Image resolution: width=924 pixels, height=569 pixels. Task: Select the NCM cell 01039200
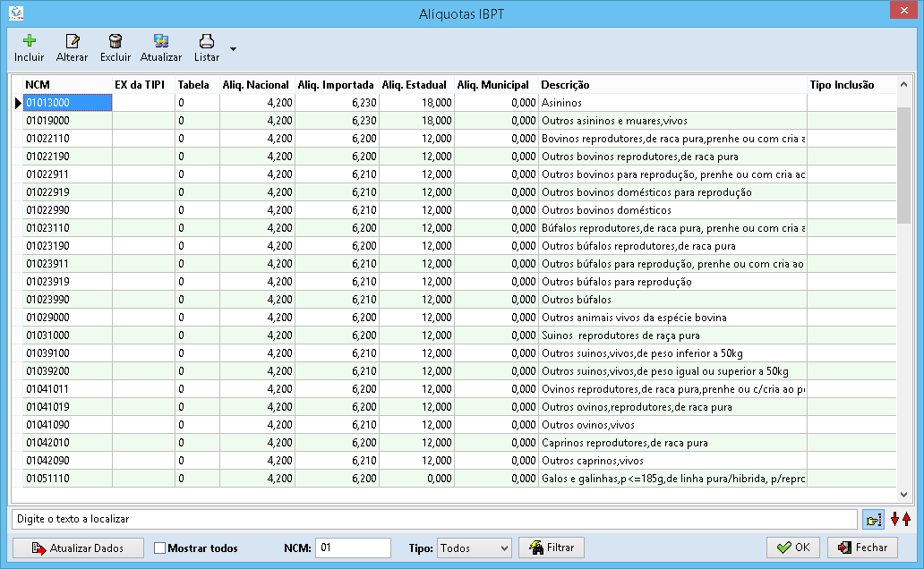click(67, 371)
